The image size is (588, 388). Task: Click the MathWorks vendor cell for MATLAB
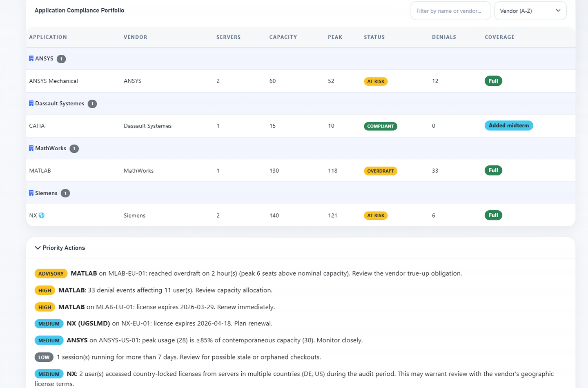pos(138,171)
